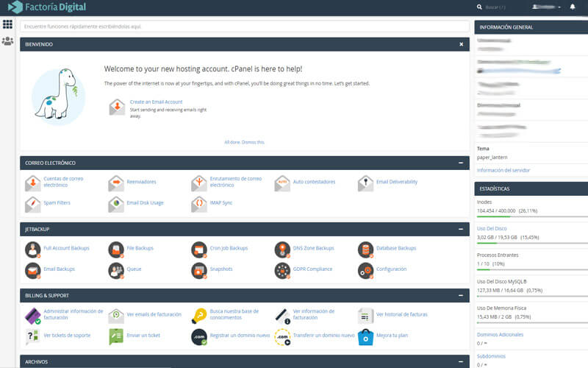Open Cuentas de correo electrónico icon
This screenshot has height=368, width=588.
33,183
